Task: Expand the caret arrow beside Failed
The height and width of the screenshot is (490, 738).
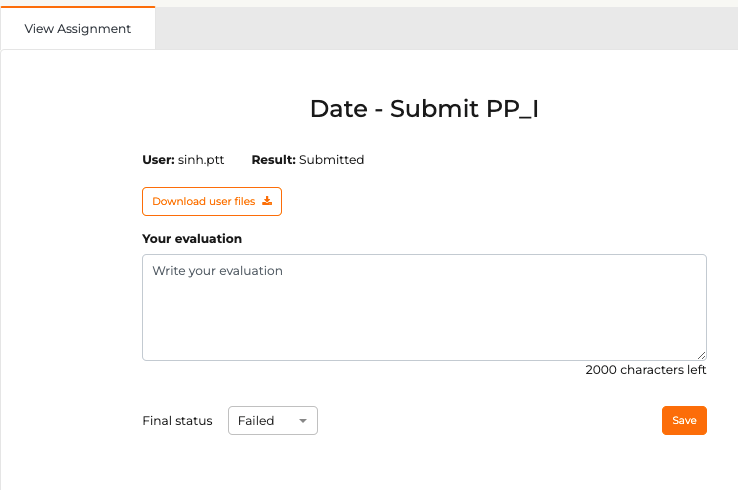Action: [x=303, y=421]
